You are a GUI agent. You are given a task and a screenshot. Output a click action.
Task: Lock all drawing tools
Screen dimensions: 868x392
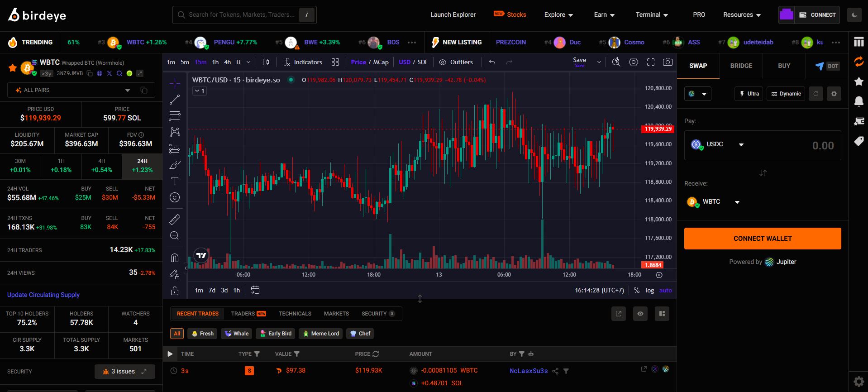pos(175,291)
